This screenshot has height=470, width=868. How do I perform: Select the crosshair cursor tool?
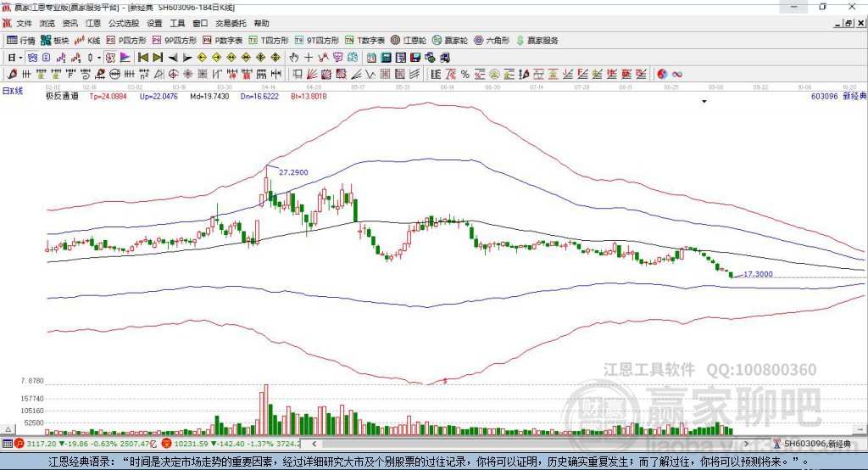pos(309,58)
